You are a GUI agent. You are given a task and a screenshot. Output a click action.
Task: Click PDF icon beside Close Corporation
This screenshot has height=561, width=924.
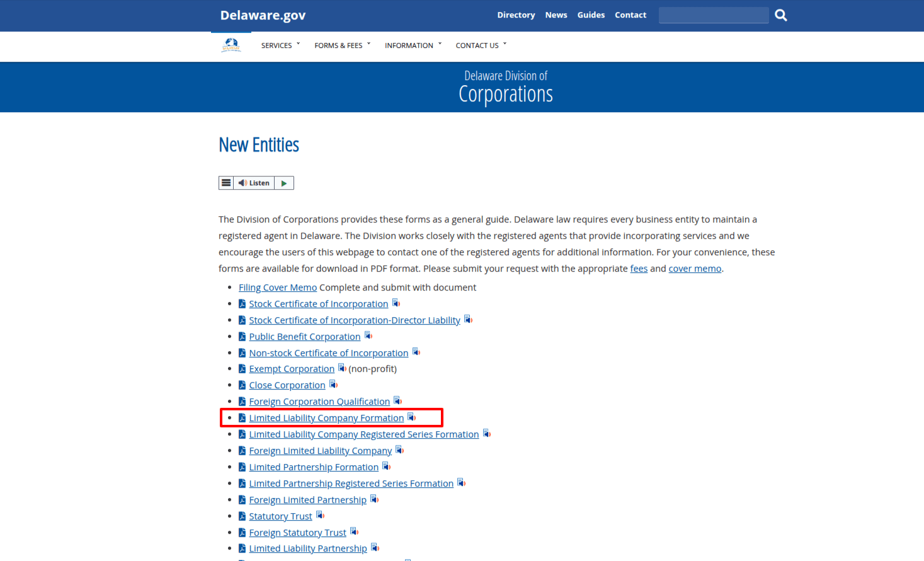[242, 385]
